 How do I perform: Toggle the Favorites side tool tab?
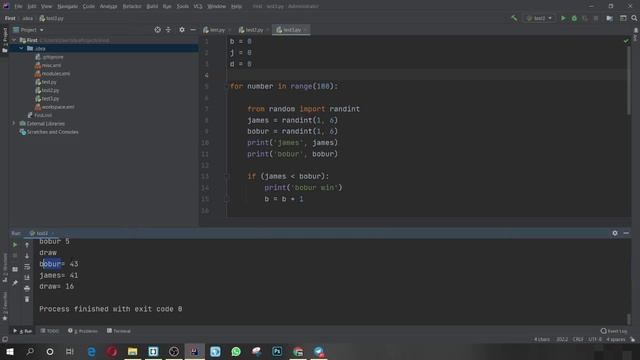[x=5, y=306]
